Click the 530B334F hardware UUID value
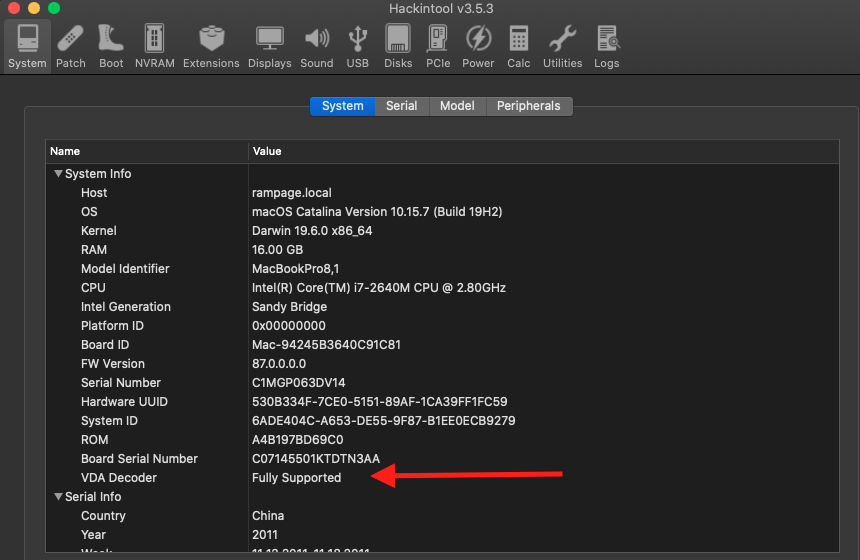 (380, 402)
